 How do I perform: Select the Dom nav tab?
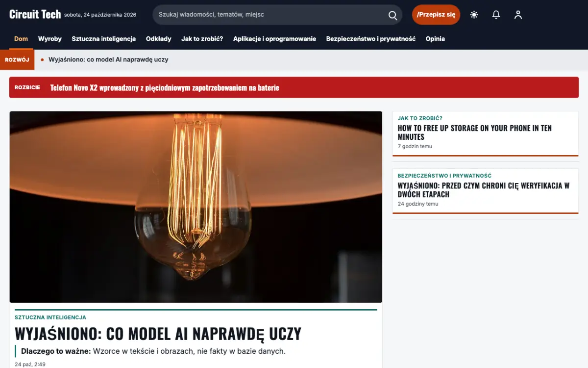click(x=21, y=39)
